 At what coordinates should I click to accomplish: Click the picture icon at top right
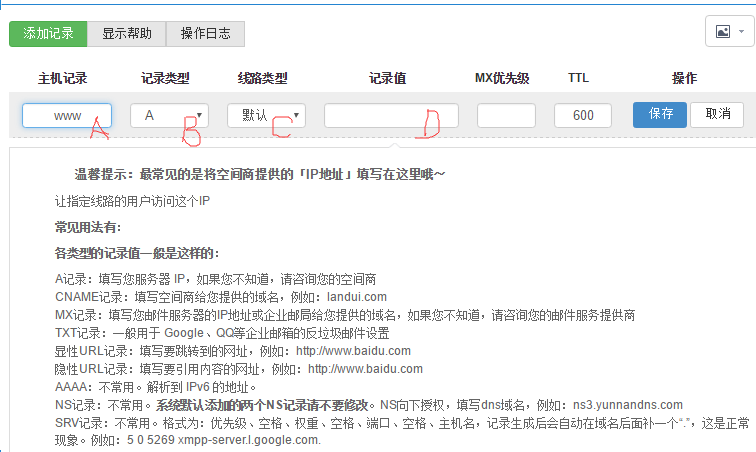[x=727, y=32]
